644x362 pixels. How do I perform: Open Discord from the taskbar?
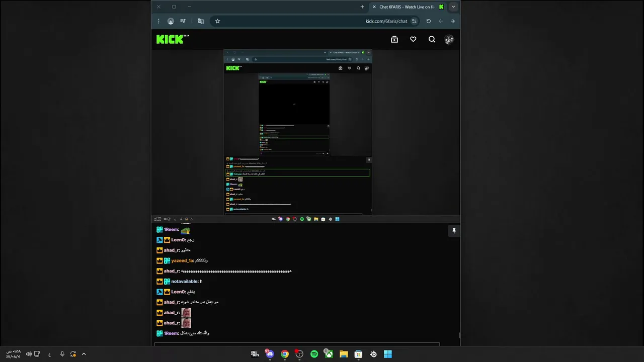pos(270,354)
